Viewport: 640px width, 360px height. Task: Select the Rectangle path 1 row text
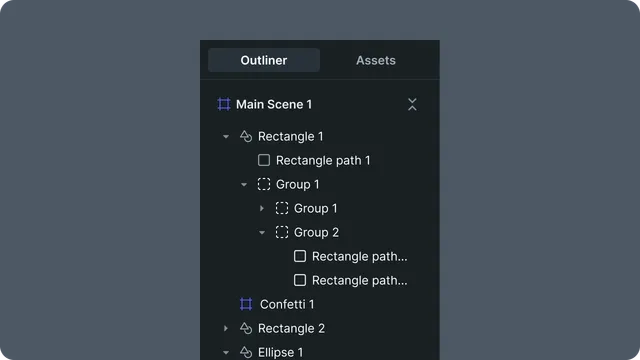(x=323, y=160)
